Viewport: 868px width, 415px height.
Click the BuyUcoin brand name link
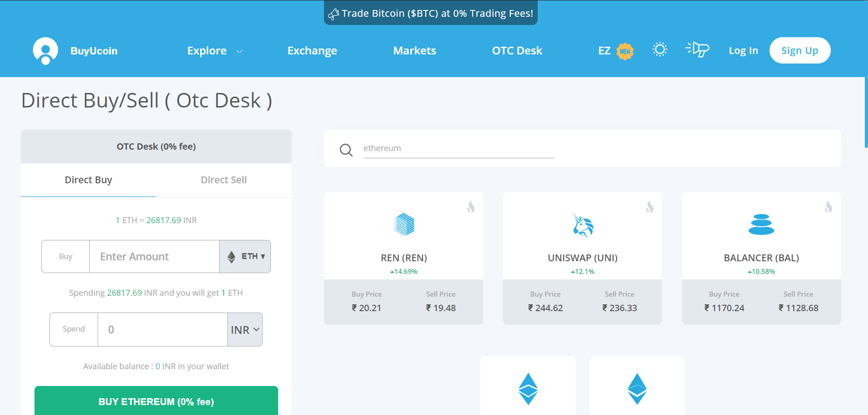(x=94, y=51)
